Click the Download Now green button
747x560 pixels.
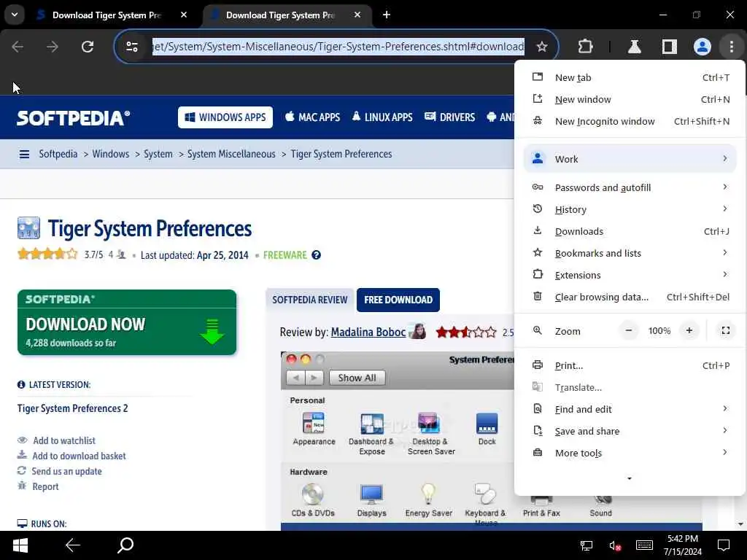[127, 322]
